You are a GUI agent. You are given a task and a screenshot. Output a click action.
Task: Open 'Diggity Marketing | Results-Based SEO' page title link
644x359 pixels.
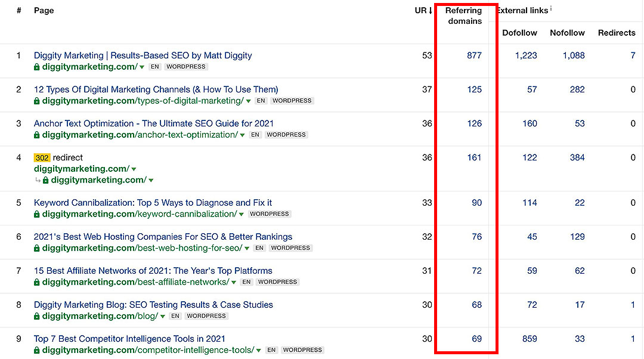(143, 55)
